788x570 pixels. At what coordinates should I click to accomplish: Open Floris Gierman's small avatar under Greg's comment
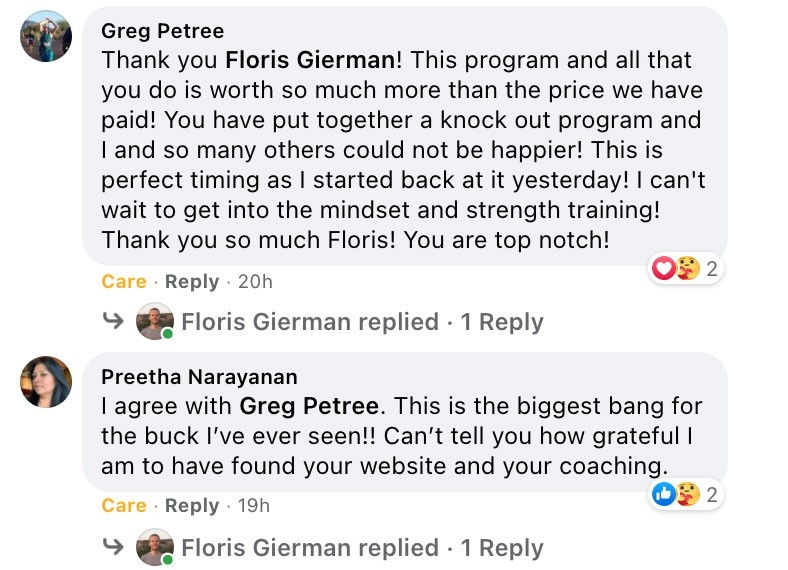154,322
